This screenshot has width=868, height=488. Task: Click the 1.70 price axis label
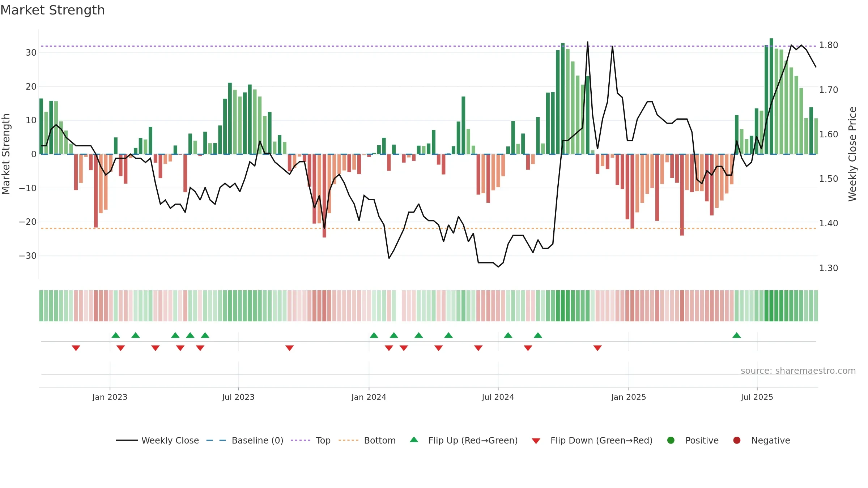[829, 90]
